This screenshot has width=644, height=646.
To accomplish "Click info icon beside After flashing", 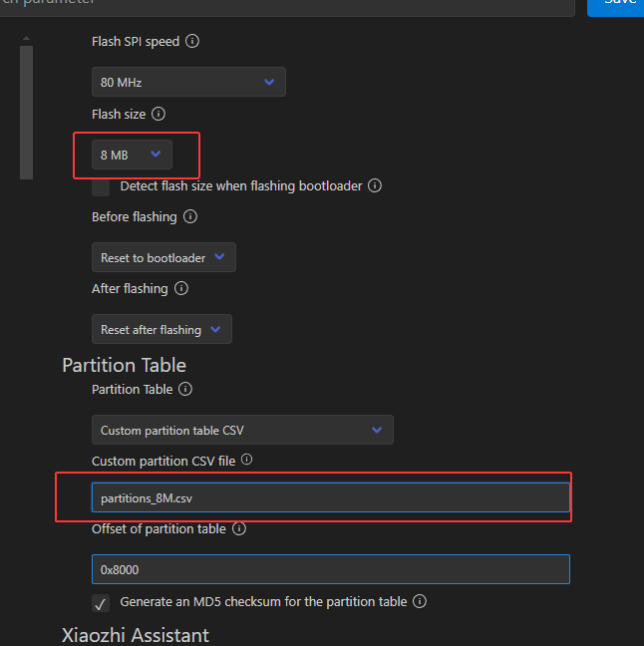I will point(181,288).
